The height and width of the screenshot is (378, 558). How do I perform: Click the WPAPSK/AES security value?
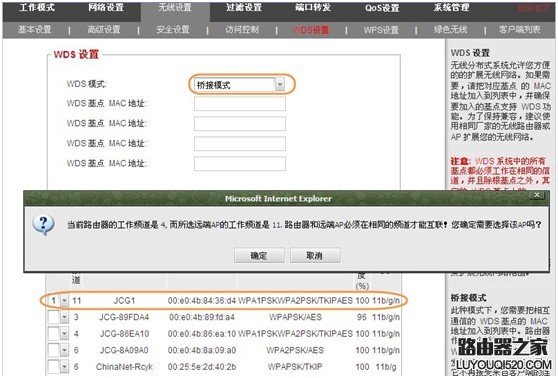pyautogui.click(x=295, y=317)
